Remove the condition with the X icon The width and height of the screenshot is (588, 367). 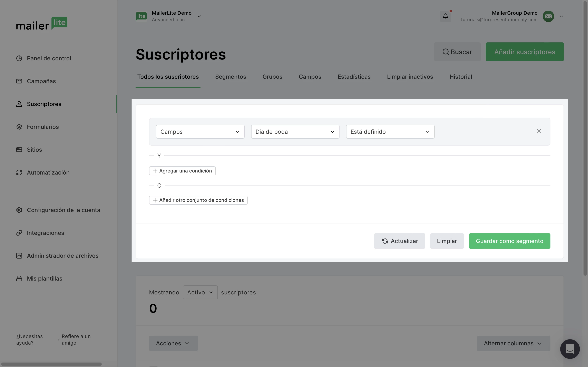point(539,131)
